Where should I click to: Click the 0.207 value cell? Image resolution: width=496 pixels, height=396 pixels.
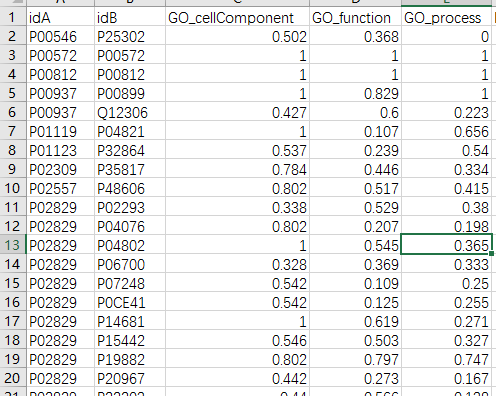click(355, 226)
